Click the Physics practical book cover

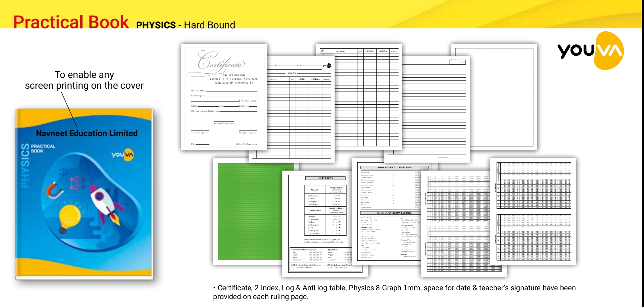[x=84, y=194]
